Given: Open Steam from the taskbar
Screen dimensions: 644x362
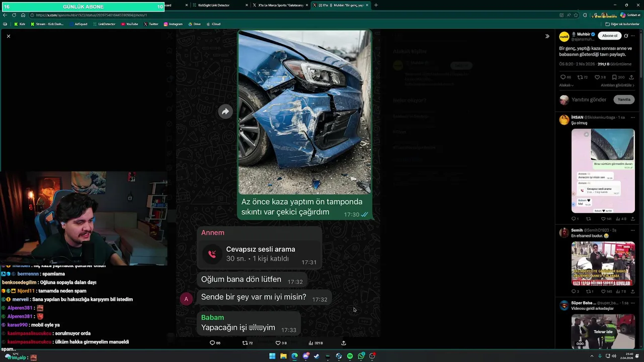Looking at the screenshot, I should [316, 356].
